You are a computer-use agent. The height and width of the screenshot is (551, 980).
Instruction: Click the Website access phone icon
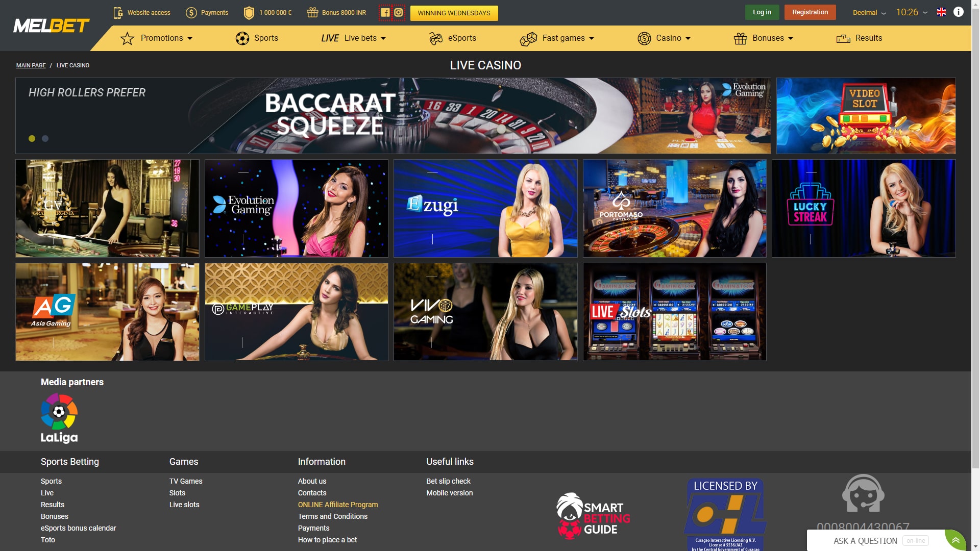(118, 13)
